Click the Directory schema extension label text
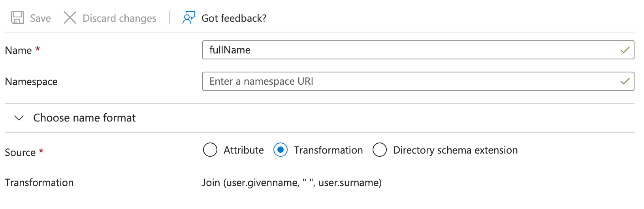 [x=455, y=150]
